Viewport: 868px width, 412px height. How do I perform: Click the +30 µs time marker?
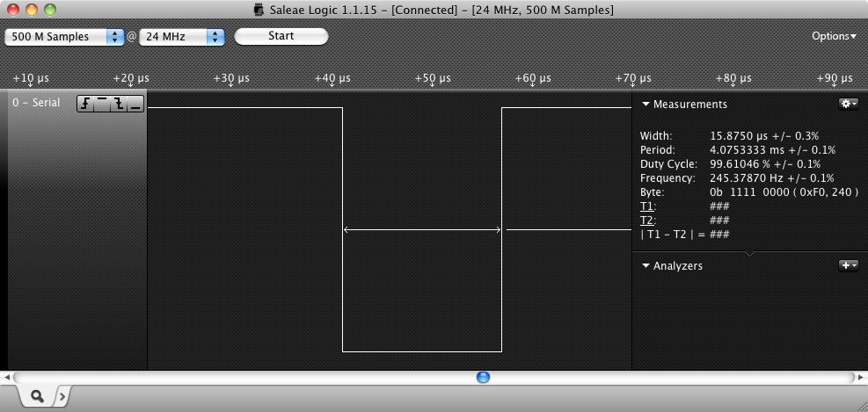(231, 78)
